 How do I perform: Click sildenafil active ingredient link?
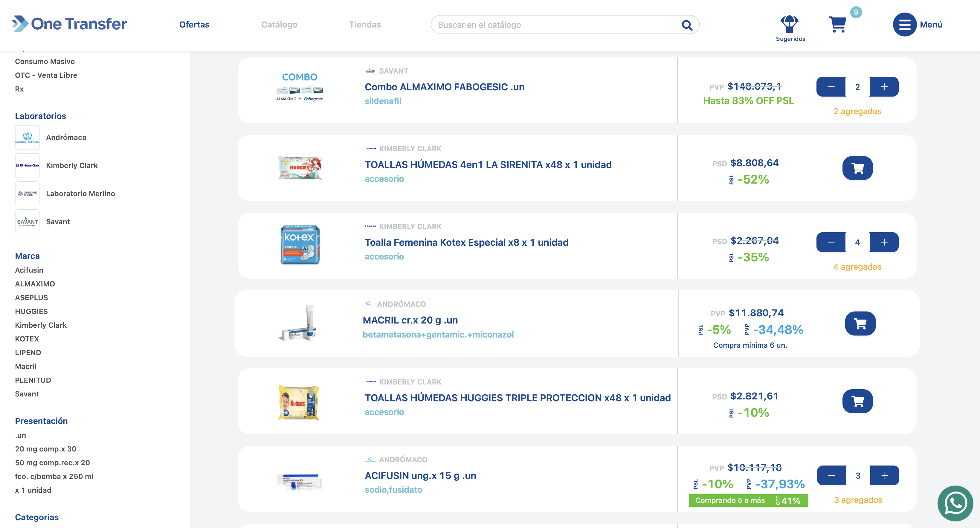click(383, 101)
